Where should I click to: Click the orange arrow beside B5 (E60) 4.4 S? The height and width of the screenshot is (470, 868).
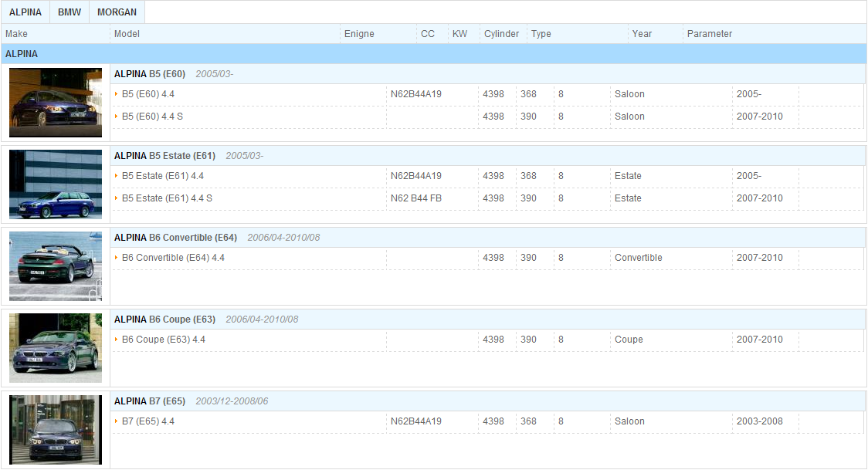pos(117,116)
